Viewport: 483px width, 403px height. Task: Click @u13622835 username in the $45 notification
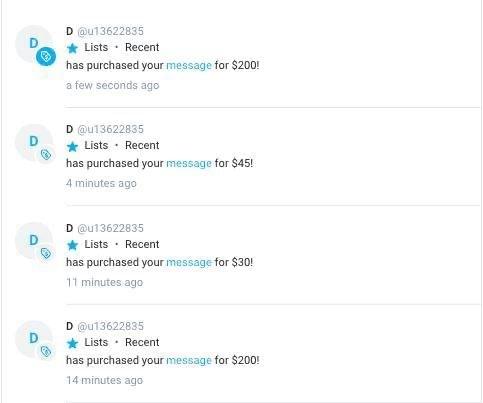coord(110,129)
